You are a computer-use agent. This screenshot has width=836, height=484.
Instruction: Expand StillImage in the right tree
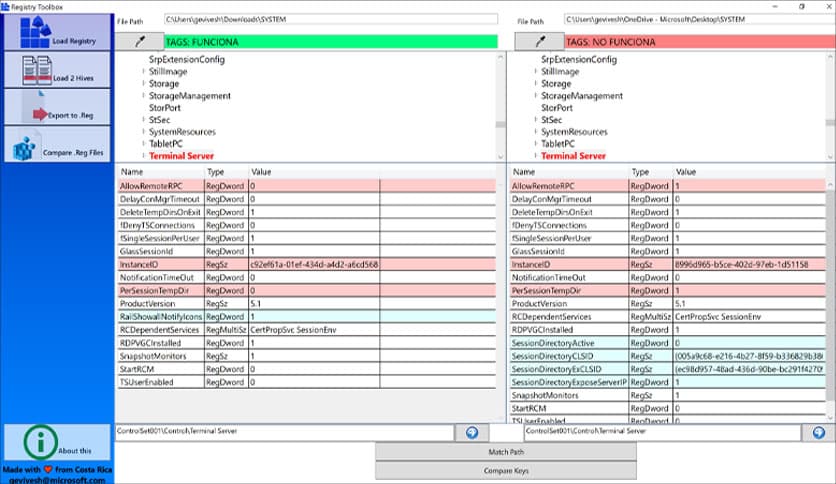(535, 71)
